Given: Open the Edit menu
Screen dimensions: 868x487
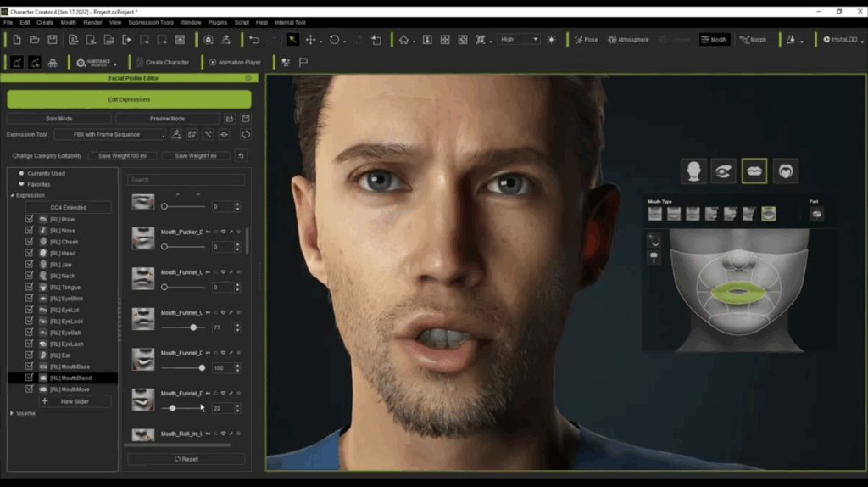Looking at the screenshot, I should (25, 23).
